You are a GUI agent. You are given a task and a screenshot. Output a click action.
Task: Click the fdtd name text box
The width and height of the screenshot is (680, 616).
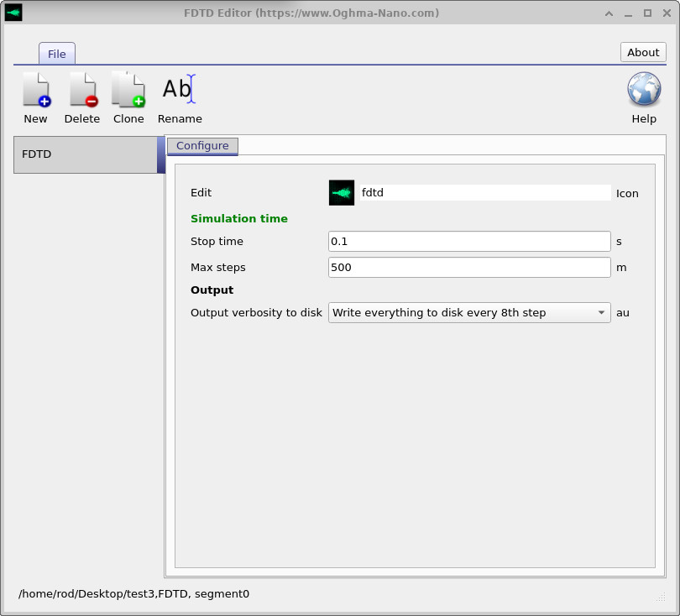pos(485,192)
